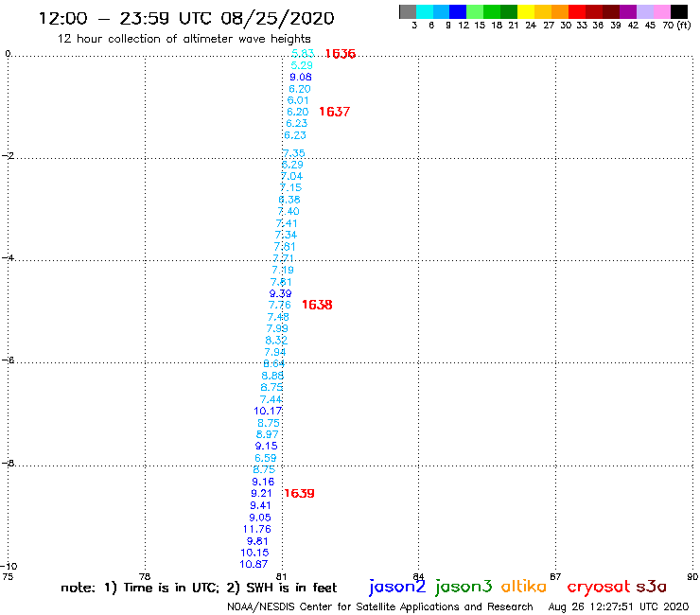The height and width of the screenshot is (615, 700).
Task: Click the latitude axis label -8
Action: 8,464
